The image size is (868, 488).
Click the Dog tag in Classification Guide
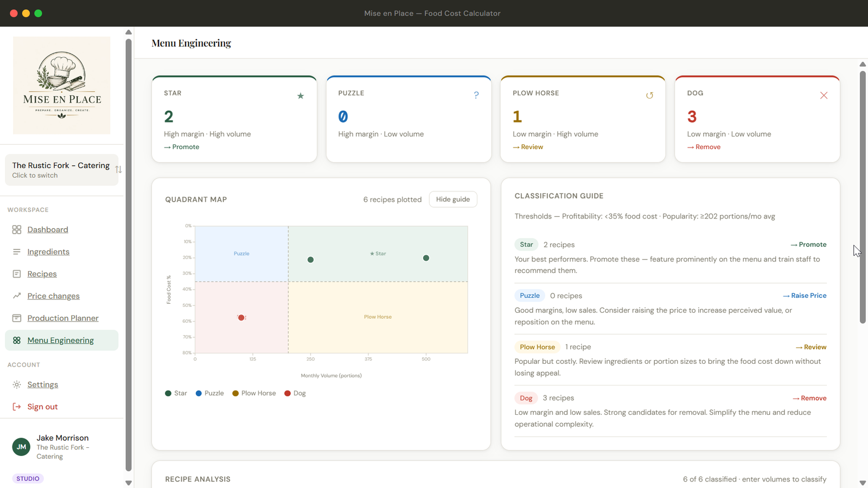[x=526, y=398]
